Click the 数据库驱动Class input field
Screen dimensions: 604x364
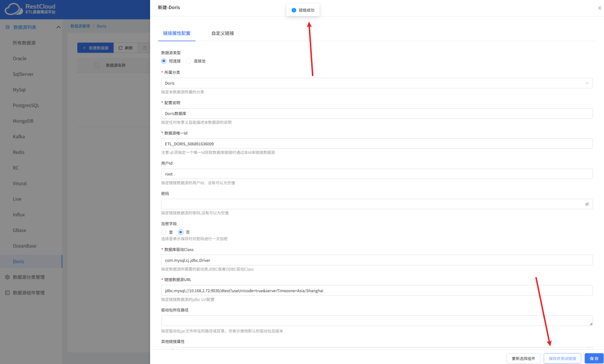click(x=377, y=260)
